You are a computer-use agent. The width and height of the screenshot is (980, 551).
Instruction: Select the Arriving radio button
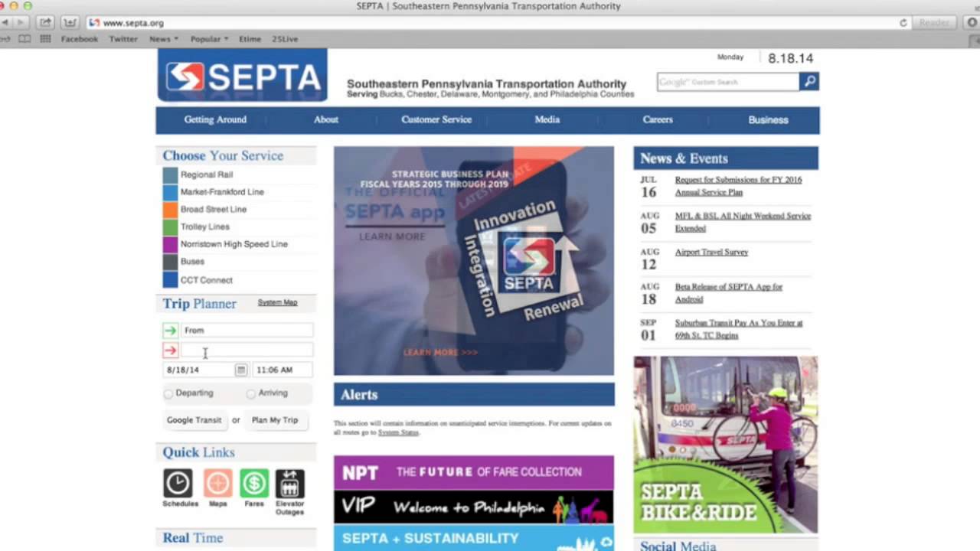tap(251, 393)
